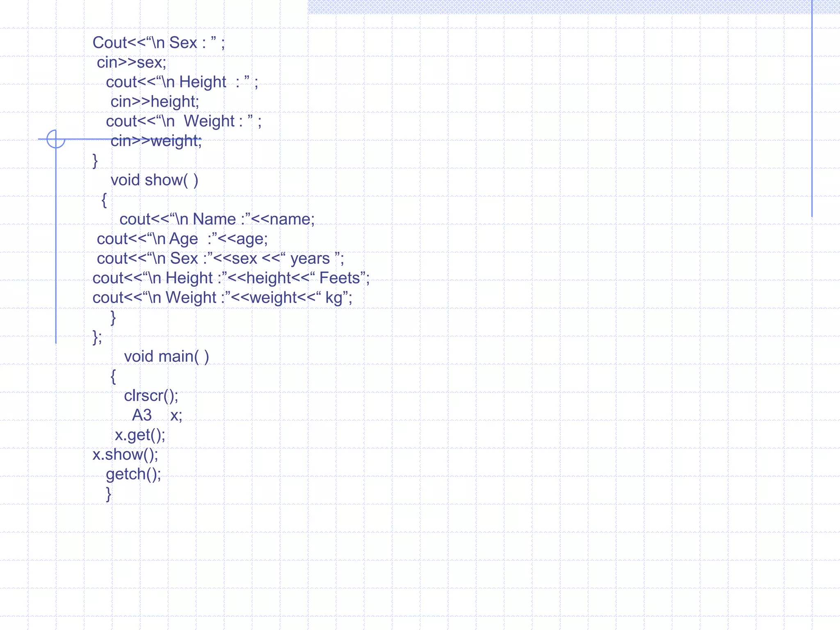Click the 'getch();' statement
The image size is (840, 630).
(x=133, y=474)
